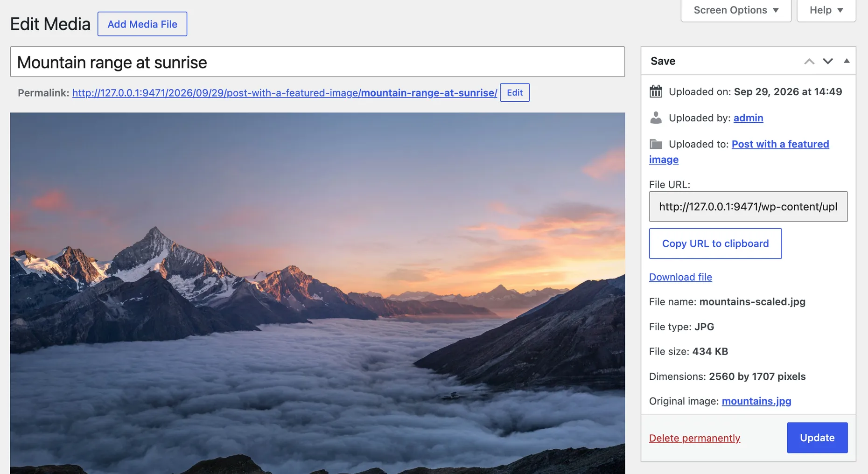
Task: Open the Help dropdown tab
Action: click(x=826, y=10)
